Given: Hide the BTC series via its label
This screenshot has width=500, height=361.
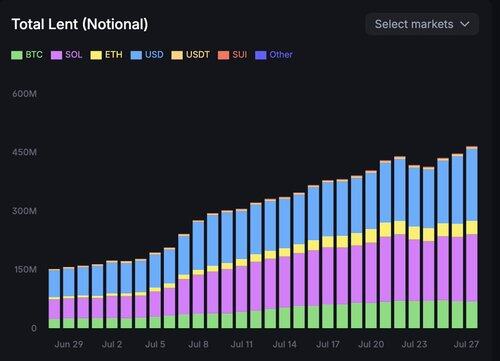Looking at the screenshot, I should pyautogui.click(x=34, y=55).
